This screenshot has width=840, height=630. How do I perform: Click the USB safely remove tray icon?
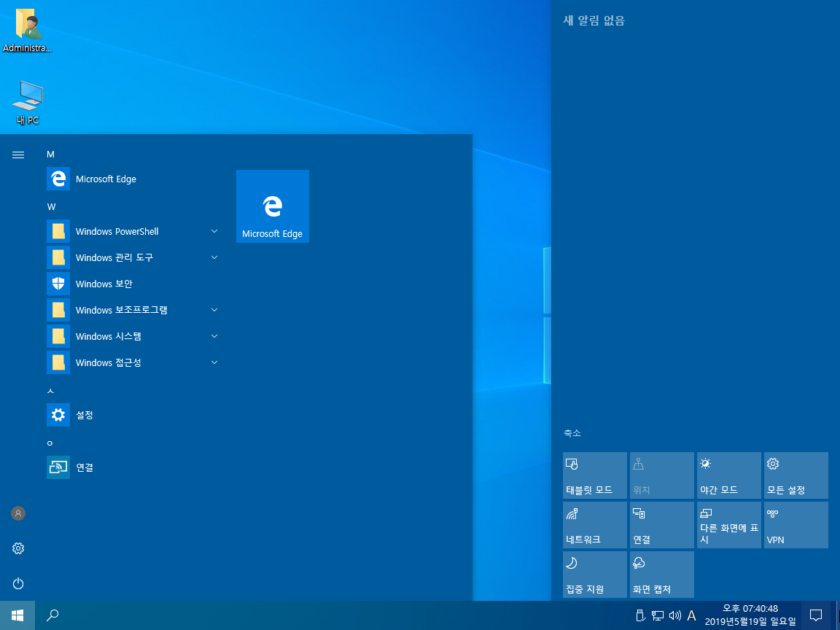pyautogui.click(x=640, y=615)
